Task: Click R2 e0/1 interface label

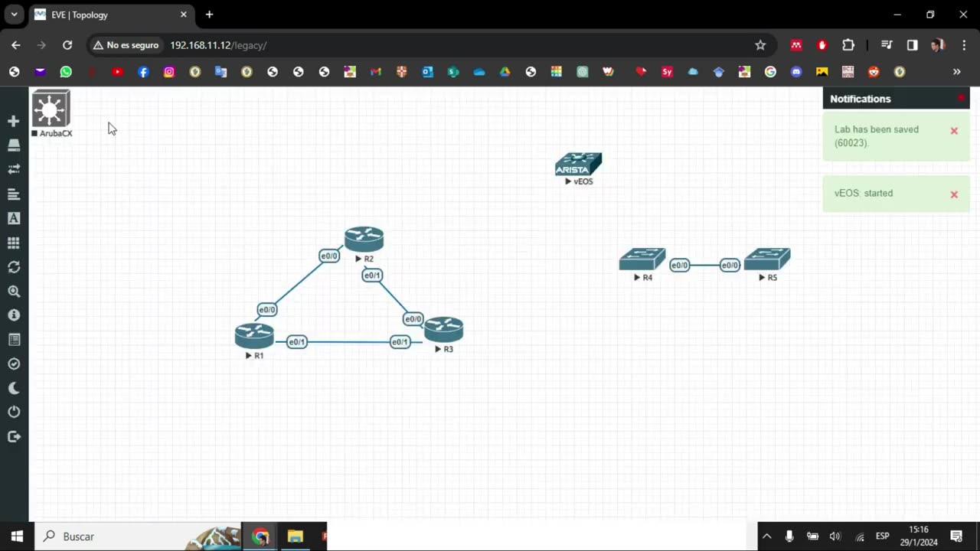Action: pyautogui.click(x=372, y=275)
